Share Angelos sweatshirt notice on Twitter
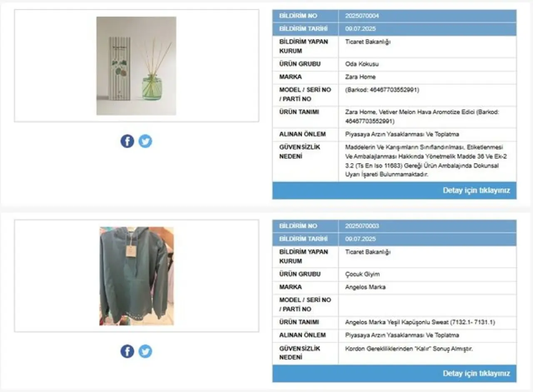Image resolution: width=533 pixels, height=392 pixels. [x=145, y=351]
